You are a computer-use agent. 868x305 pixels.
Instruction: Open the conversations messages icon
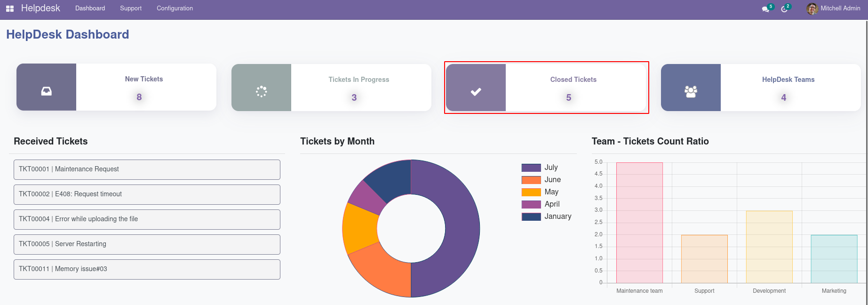(x=765, y=9)
